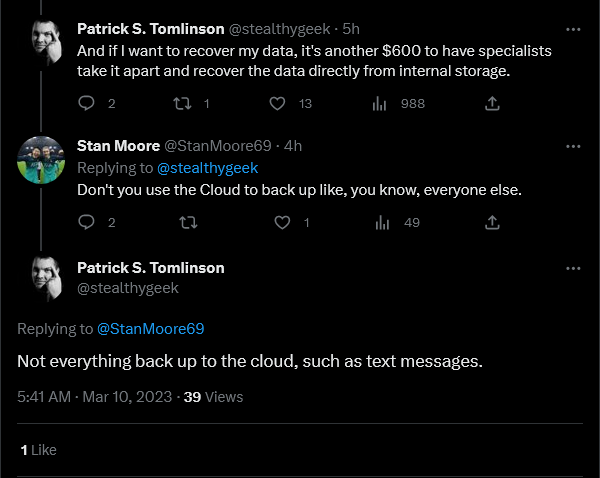This screenshot has height=478, width=600.
Task: Like Stan Moore's tweet
Action: click(x=282, y=222)
